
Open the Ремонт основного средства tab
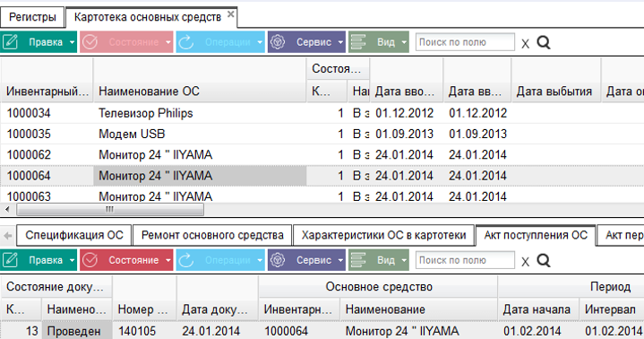tap(212, 235)
